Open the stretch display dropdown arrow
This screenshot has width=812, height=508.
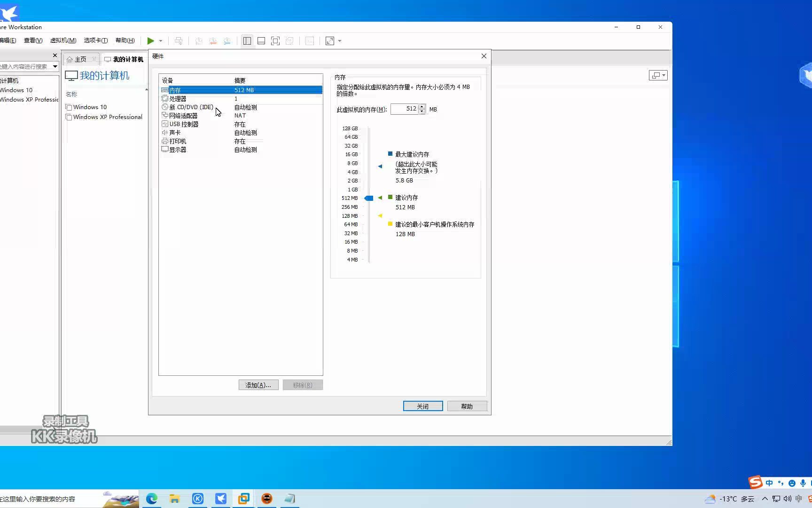point(340,41)
